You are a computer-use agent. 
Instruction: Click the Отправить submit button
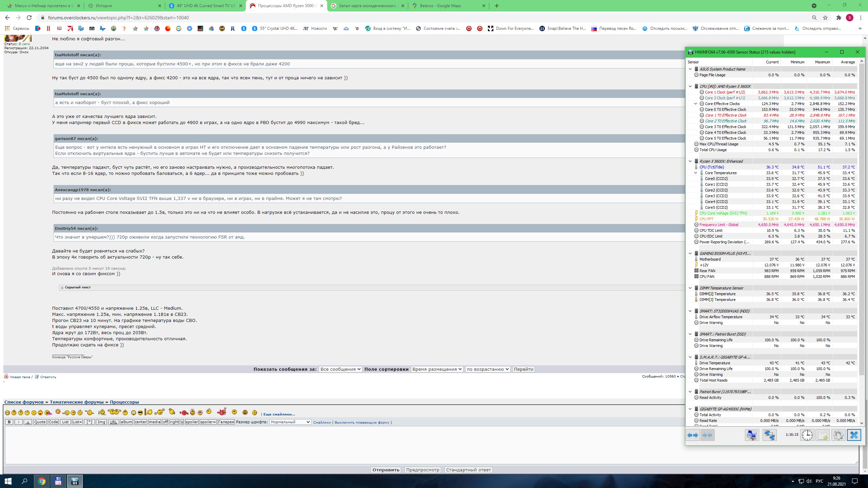pyautogui.click(x=386, y=470)
